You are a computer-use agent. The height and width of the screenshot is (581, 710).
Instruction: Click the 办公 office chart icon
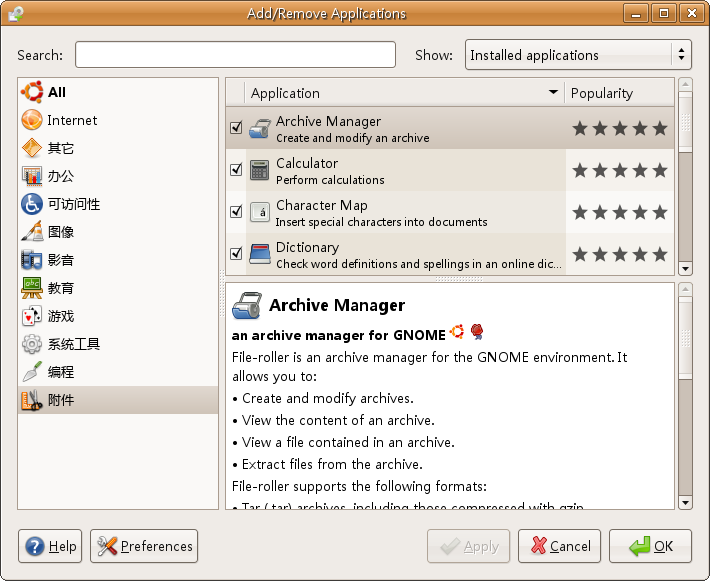click(x=32, y=176)
